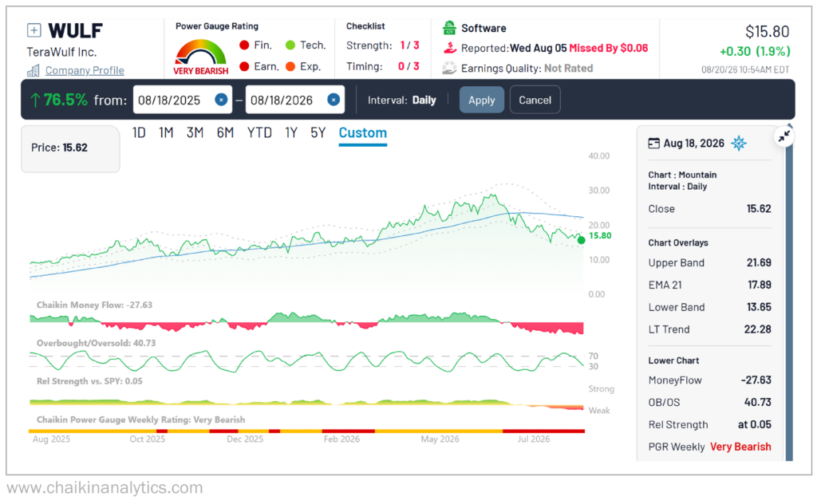Select the 6M timeframe tab
The height and width of the screenshot is (504, 817).
pyautogui.click(x=225, y=132)
